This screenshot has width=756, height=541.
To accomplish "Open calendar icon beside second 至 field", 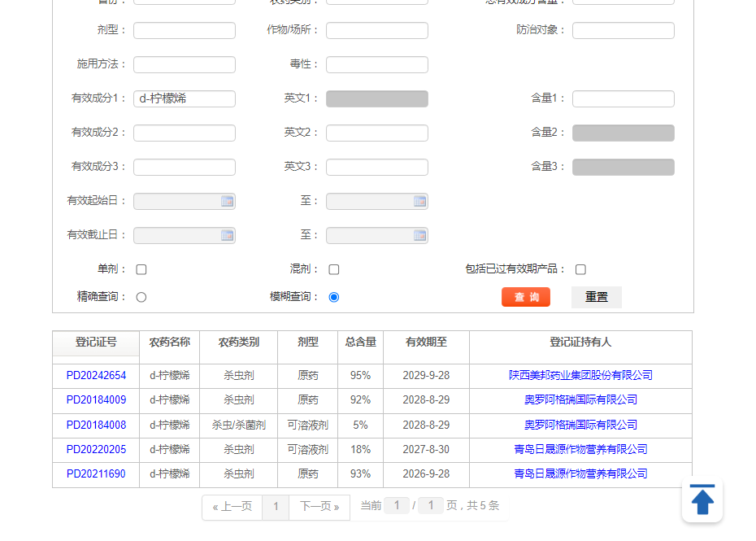I will pyautogui.click(x=420, y=235).
